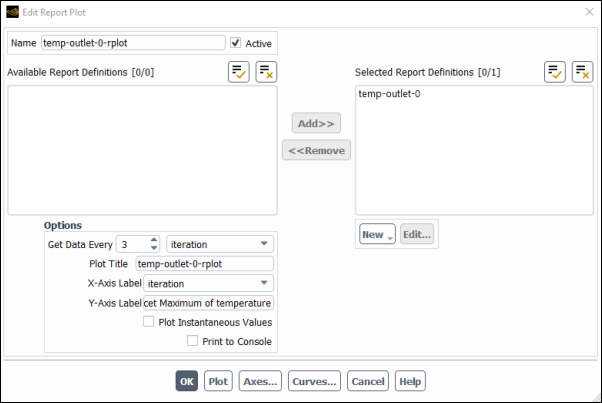
Task: Open the Get Data Every iteration dropdown
Action: tap(220, 244)
